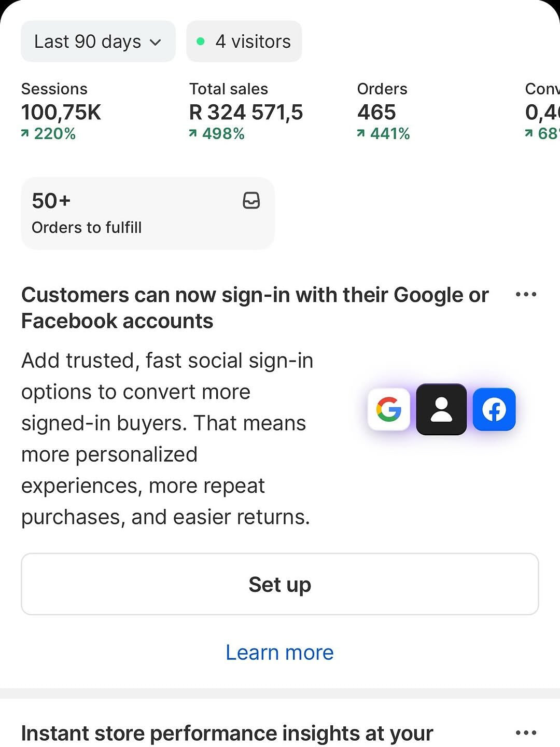Open more options for store insights card
The width and height of the screenshot is (560, 747).
pos(526,733)
